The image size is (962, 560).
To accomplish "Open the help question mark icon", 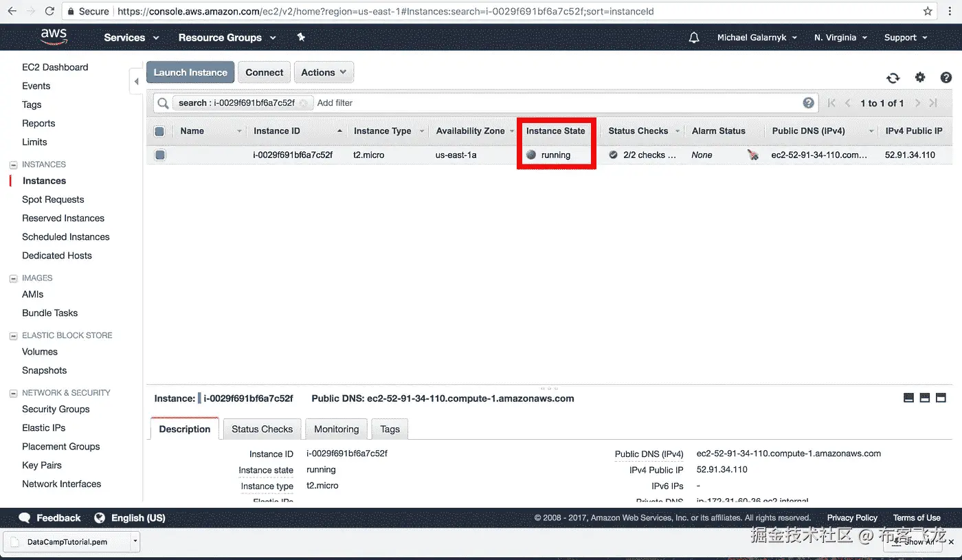I will pos(946,78).
